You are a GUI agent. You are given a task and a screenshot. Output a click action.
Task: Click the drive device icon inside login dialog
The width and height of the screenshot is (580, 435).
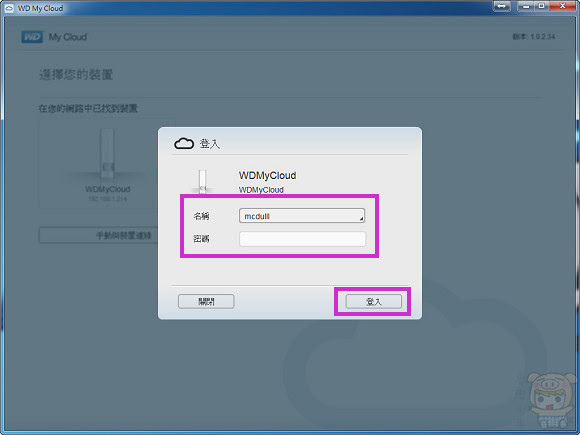click(202, 181)
